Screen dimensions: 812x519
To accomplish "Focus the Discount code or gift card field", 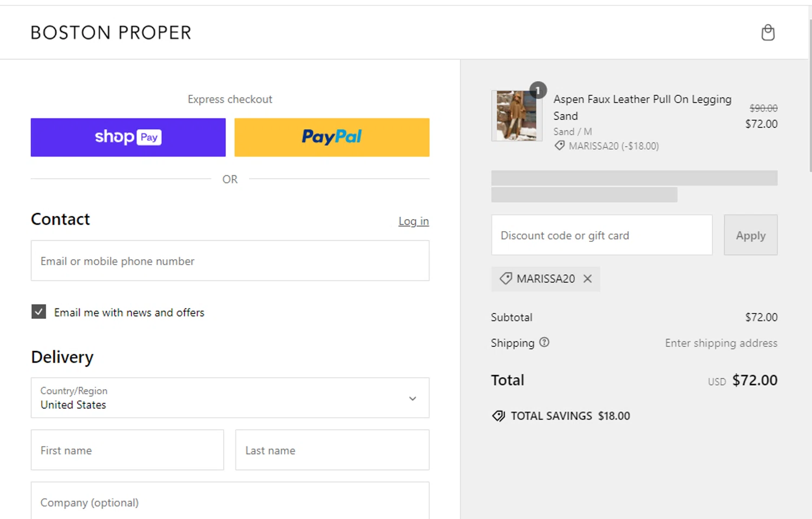I will [x=601, y=235].
